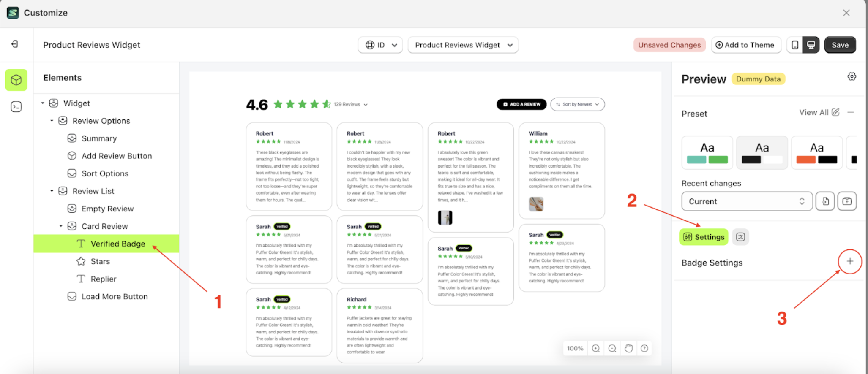Open the canvas help question icon
868x374 pixels.
(x=644, y=348)
